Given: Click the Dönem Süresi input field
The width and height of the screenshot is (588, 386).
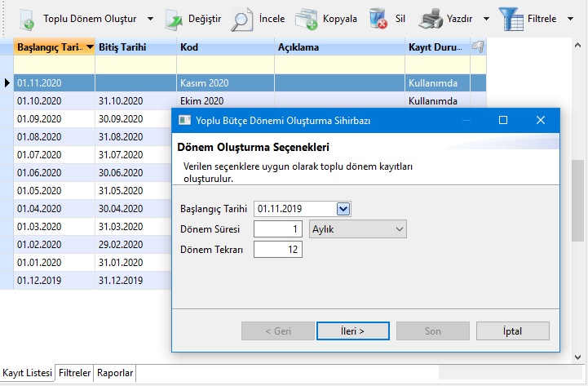Looking at the screenshot, I should 278,229.
